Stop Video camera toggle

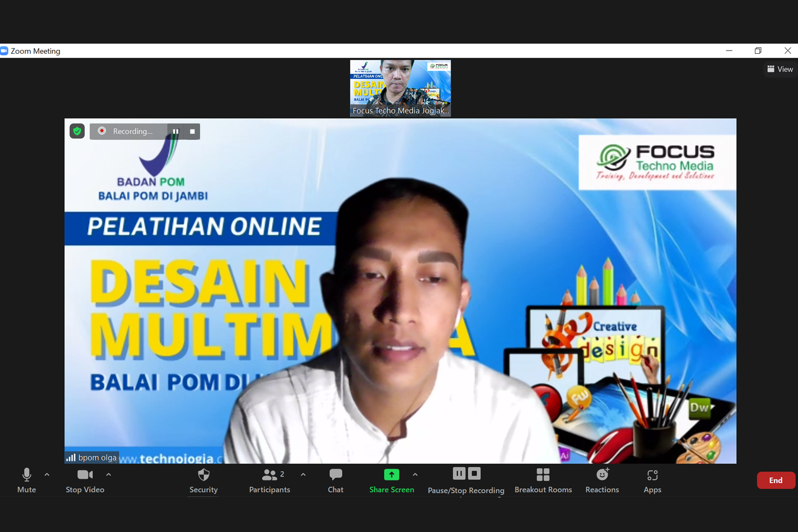tap(85, 480)
